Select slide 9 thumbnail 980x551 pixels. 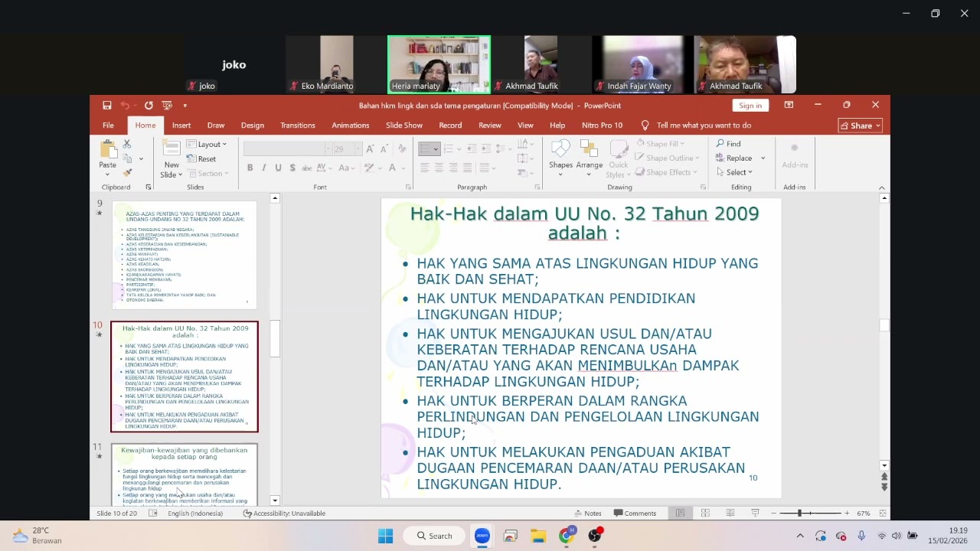185,255
